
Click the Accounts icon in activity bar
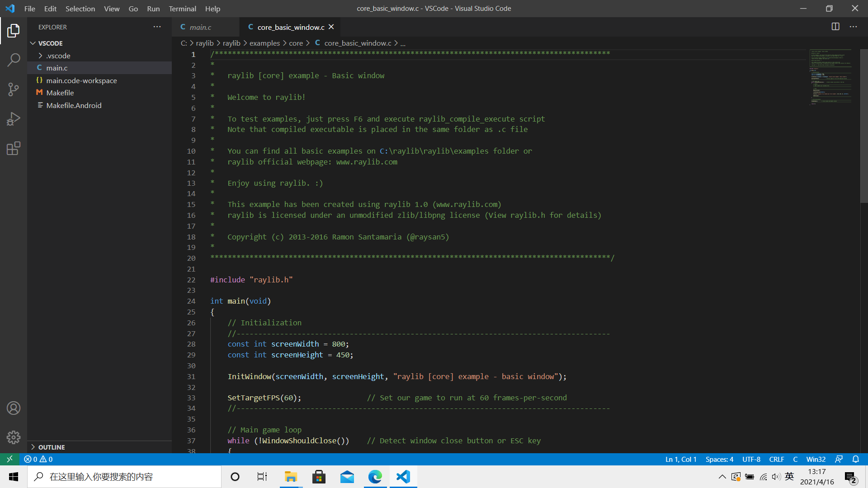tap(14, 408)
